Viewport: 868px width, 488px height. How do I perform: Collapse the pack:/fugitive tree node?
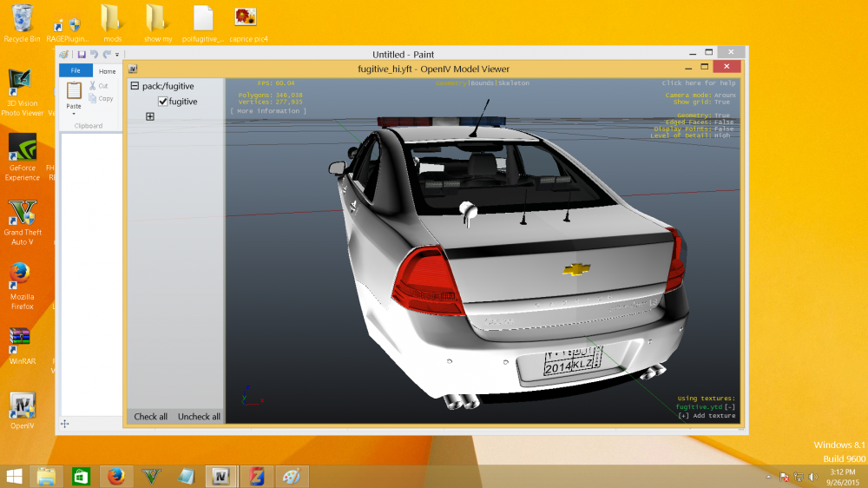(135, 86)
